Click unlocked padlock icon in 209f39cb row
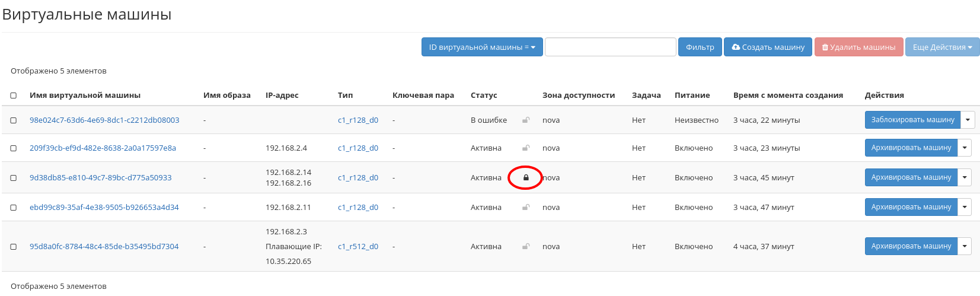 tap(525, 148)
